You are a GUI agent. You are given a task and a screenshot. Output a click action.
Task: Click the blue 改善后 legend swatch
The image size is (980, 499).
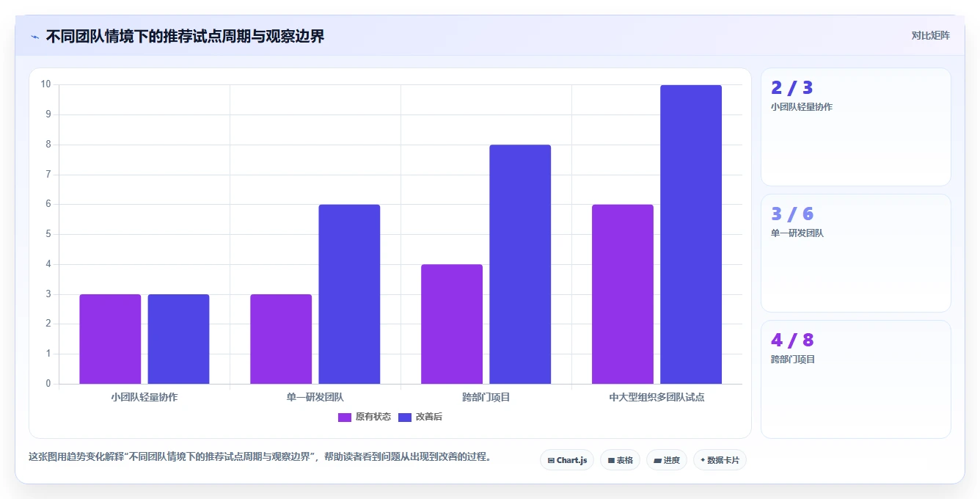coord(405,417)
